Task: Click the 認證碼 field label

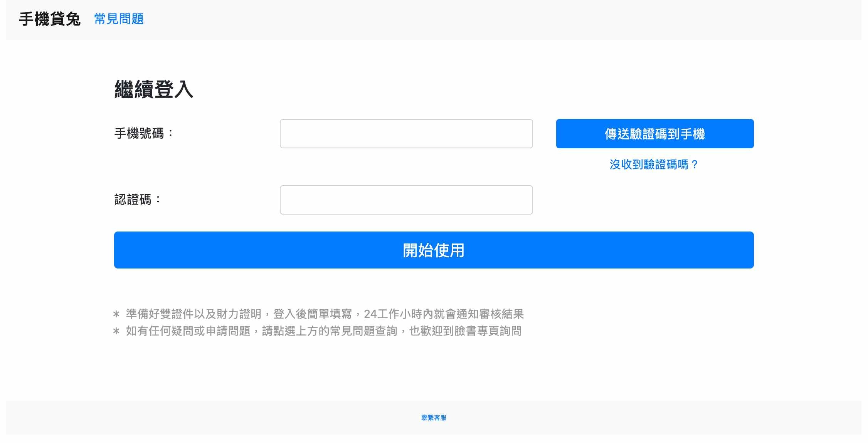Action: pyautogui.click(x=138, y=198)
